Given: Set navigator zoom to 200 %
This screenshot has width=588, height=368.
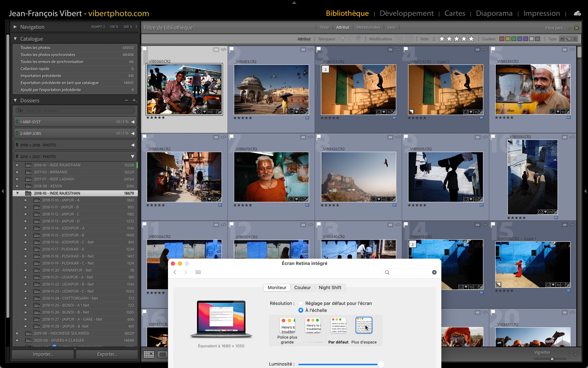Looking at the screenshot, I should pyautogui.click(x=128, y=27).
